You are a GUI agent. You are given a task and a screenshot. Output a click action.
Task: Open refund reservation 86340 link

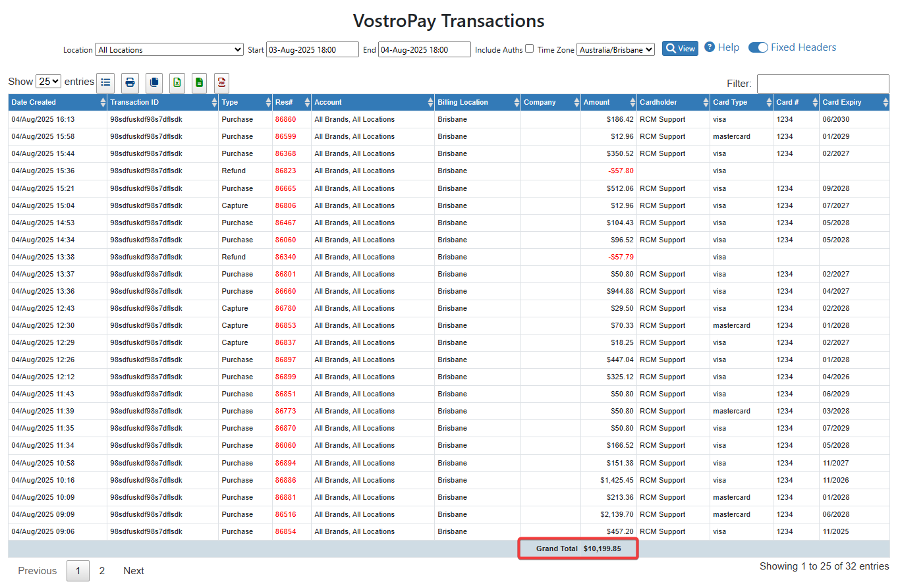(x=285, y=257)
